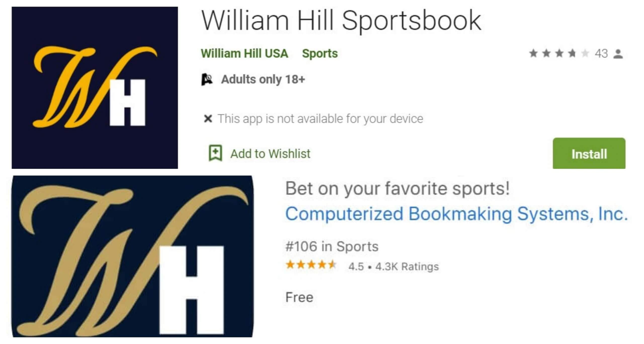
Task: Click Add to Wishlist text
Action: [270, 154]
